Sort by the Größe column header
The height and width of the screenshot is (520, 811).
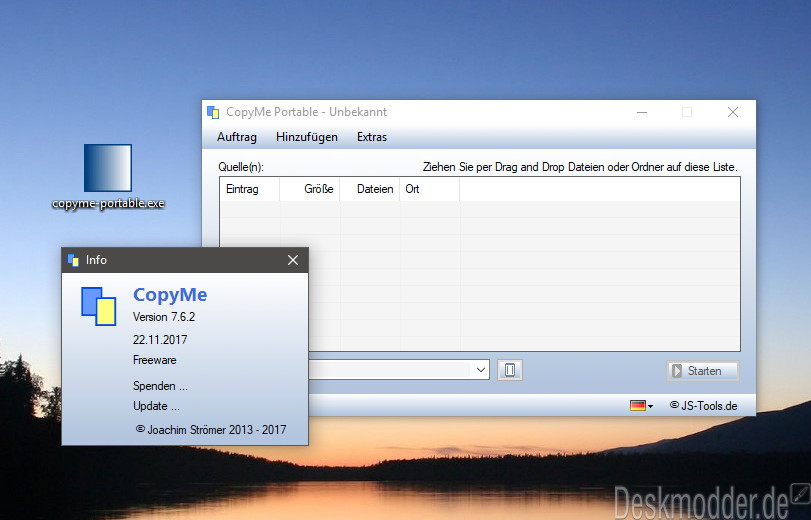pos(310,189)
